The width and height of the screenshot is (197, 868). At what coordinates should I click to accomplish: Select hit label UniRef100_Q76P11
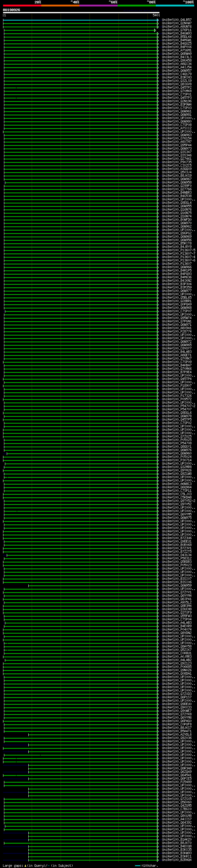(x=177, y=30)
